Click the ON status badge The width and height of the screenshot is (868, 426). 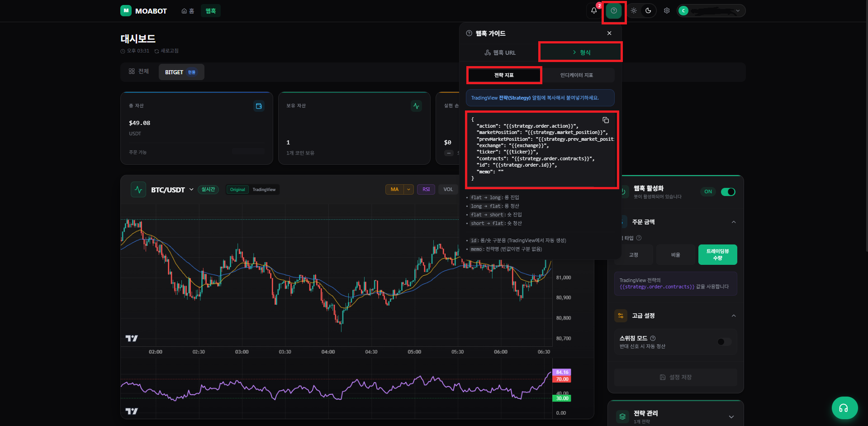pyautogui.click(x=708, y=192)
